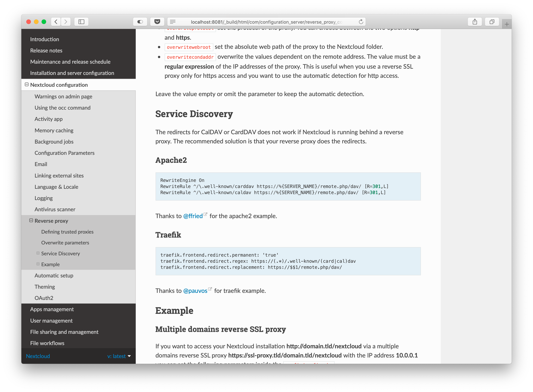Click the reader view lines icon
Screen dimensions: 533x392
[173, 22]
